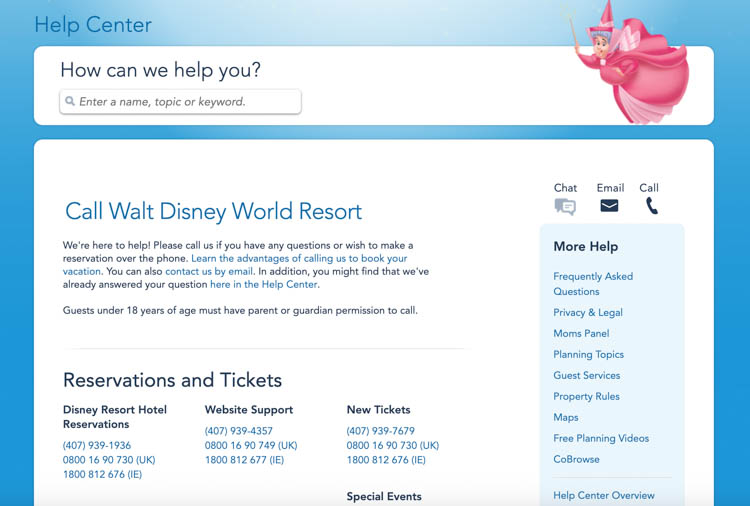Open Maps link in More Help
This screenshot has width=750, height=506.
565,418
